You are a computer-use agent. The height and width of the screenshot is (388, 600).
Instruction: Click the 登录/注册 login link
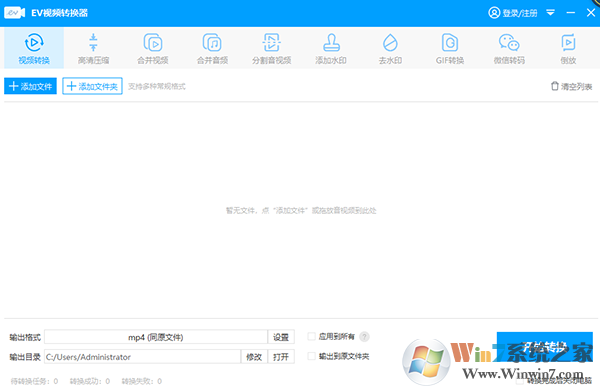(x=513, y=13)
